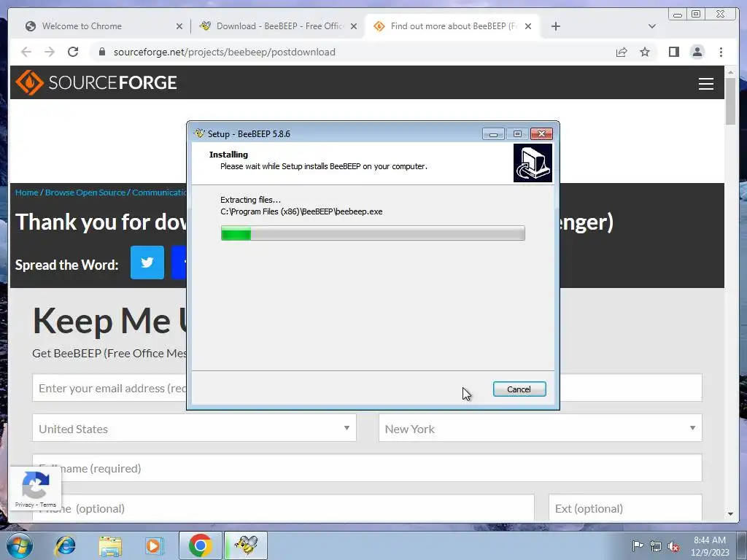Open Action Center flag icon
This screenshot has width=747, height=560.
coord(638,545)
